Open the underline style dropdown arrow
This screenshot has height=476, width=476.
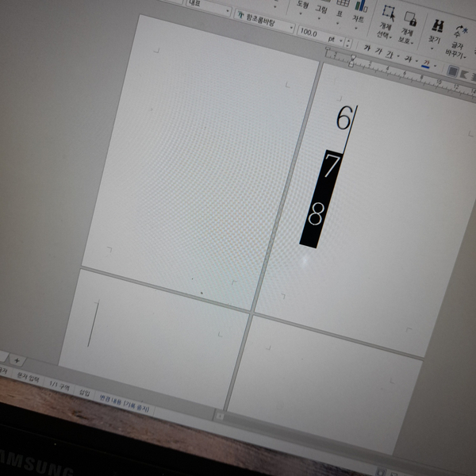pyautogui.click(x=398, y=56)
